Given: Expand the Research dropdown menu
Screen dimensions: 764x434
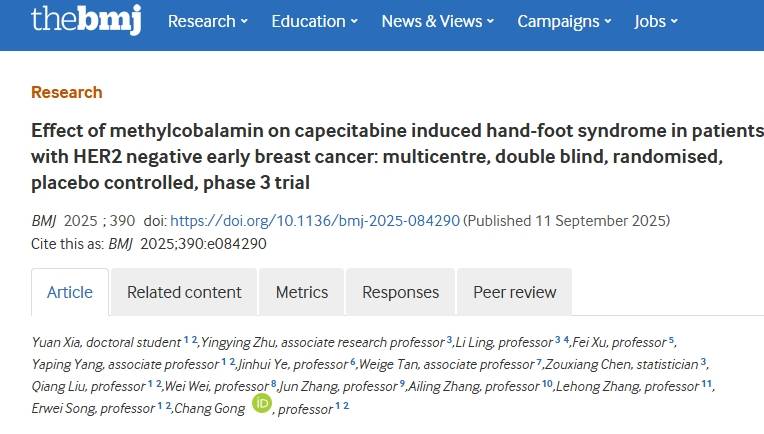Looking at the screenshot, I should click(208, 21).
